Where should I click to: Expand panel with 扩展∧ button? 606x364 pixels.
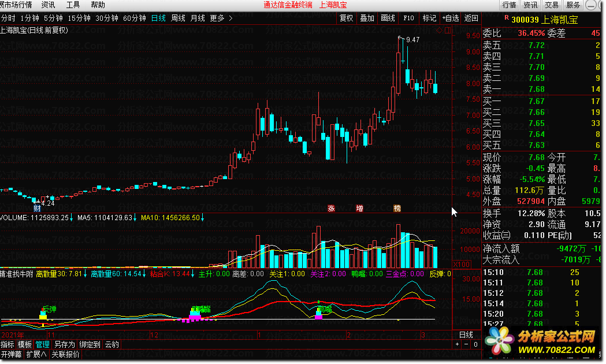pos(37,354)
